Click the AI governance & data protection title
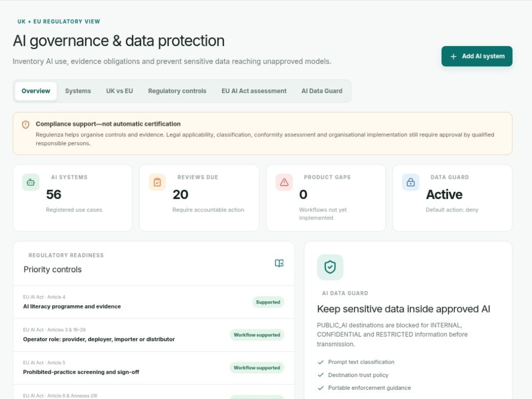 point(119,41)
